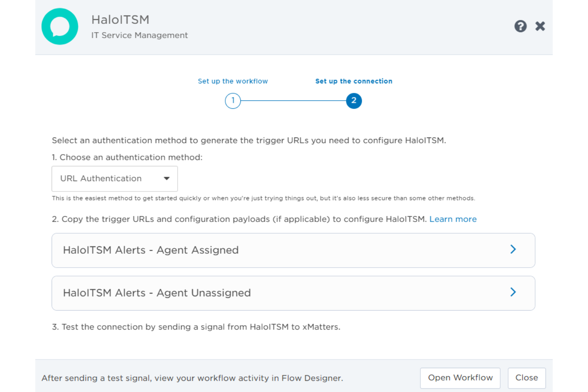
Task: Click the chevron on the Agent Unassigned row
Action: click(513, 292)
